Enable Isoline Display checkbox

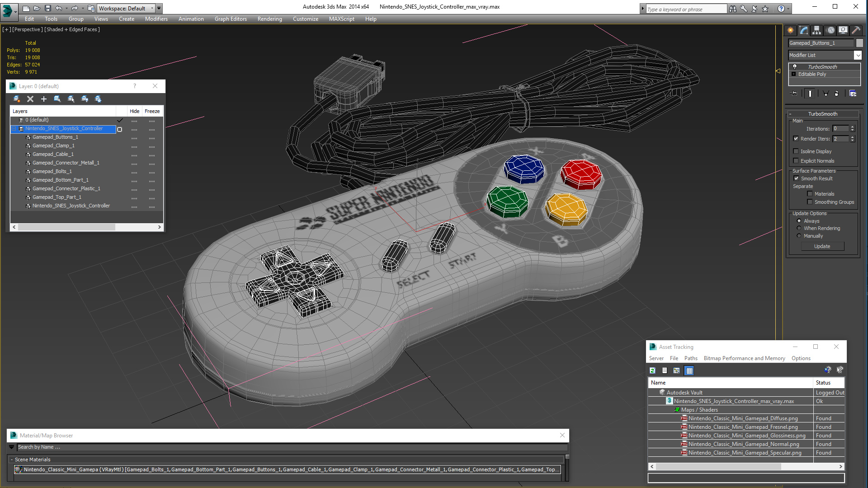point(796,151)
